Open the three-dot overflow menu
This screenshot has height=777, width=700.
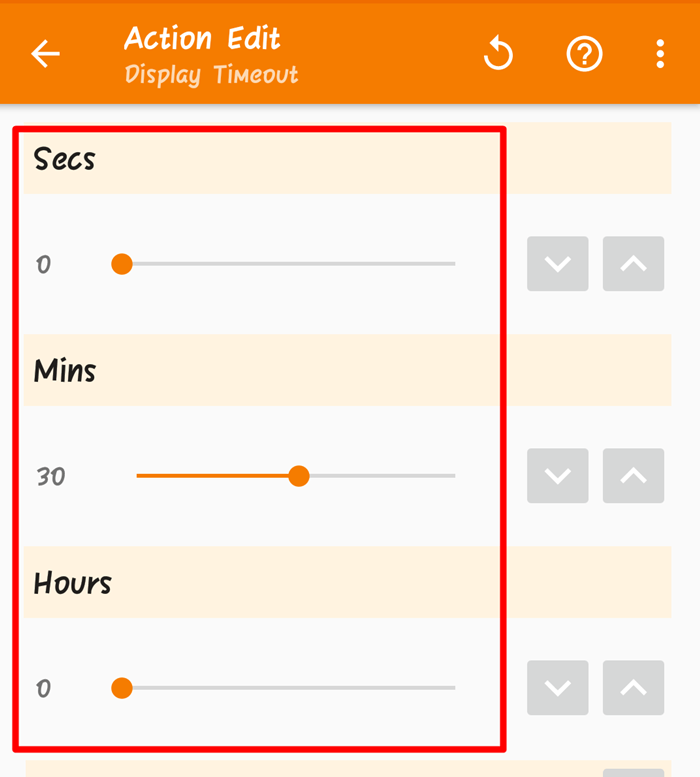660,54
